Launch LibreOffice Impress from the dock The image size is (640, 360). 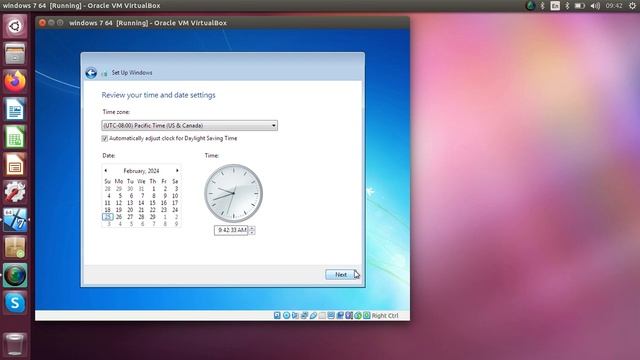15,164
